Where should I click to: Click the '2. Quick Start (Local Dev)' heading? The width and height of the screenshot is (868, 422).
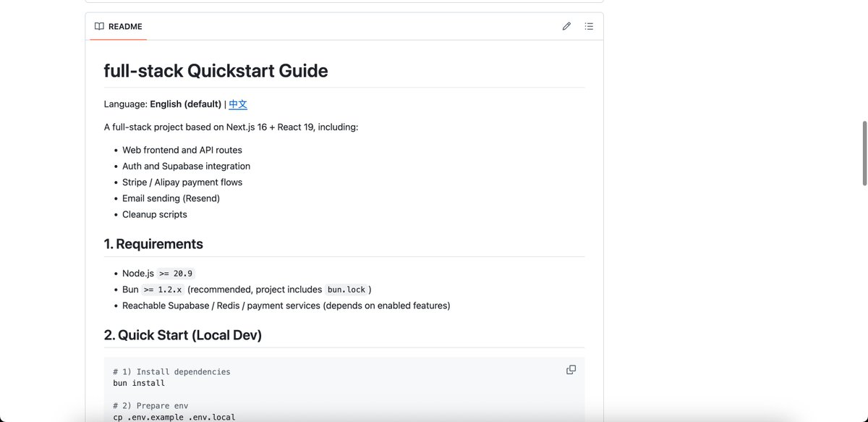(183, 335)
